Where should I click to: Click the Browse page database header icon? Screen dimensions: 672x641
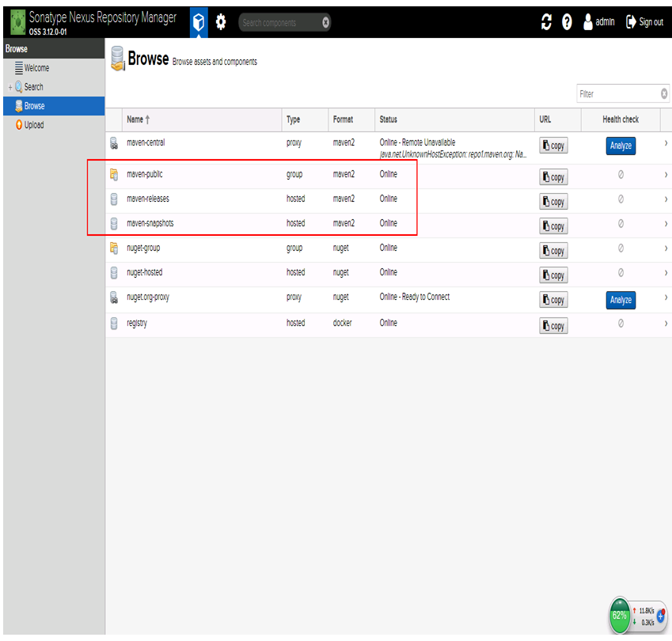(118, 59)
